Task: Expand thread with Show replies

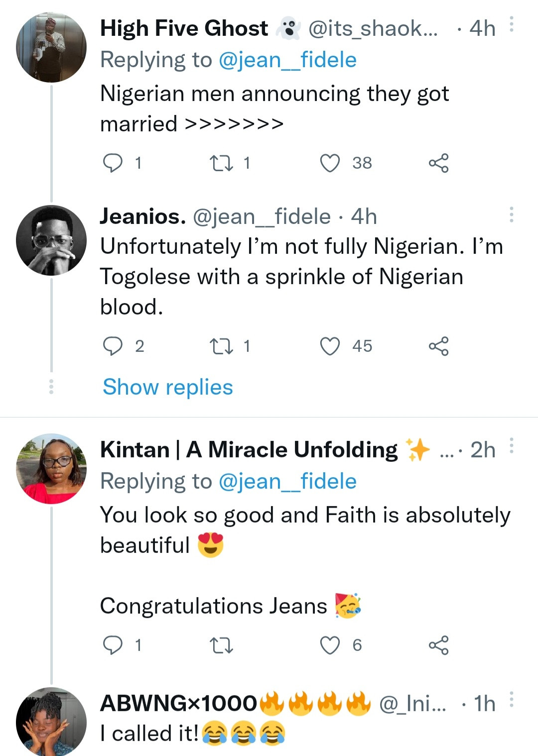Action: pyautogui.click(x=167, y=387)
